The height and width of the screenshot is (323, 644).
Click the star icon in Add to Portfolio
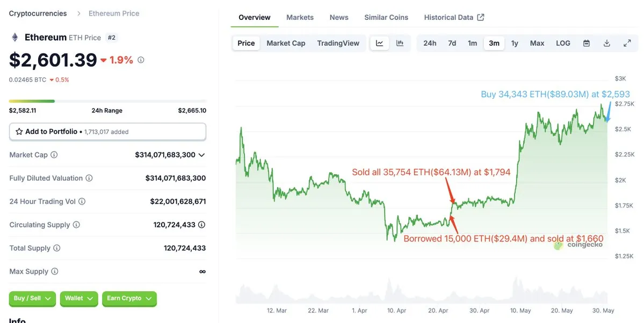pos(19,132)
